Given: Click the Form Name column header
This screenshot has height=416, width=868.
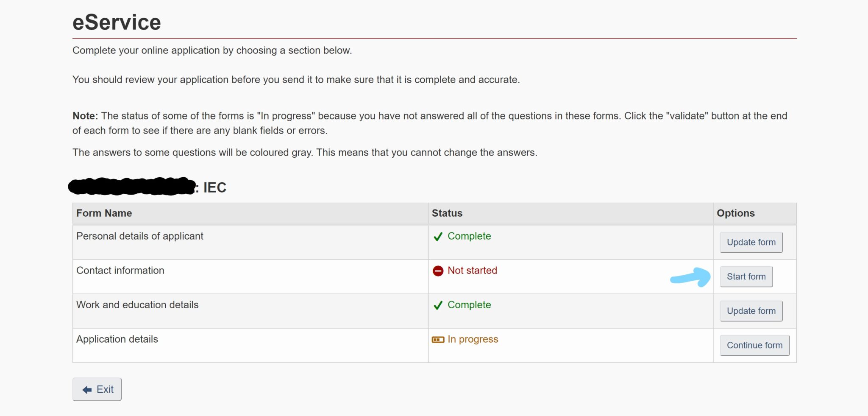Looking at the screenshot, I should 104,213.
